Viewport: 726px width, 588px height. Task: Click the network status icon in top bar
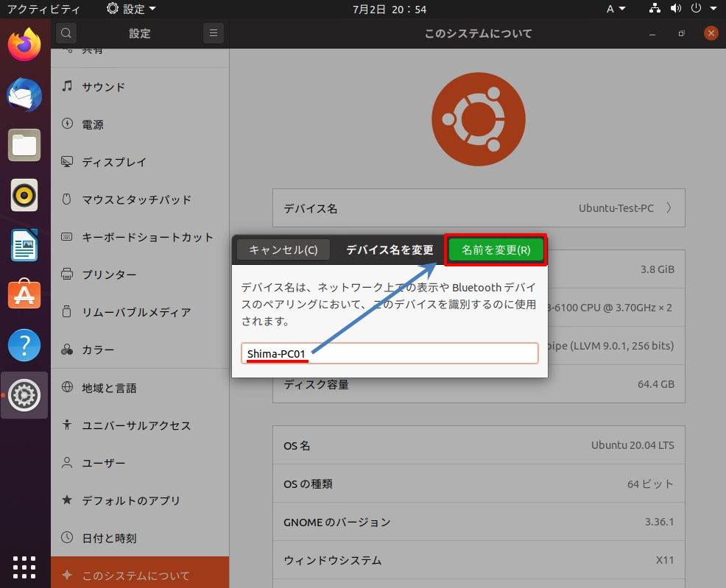click(655, 8)
